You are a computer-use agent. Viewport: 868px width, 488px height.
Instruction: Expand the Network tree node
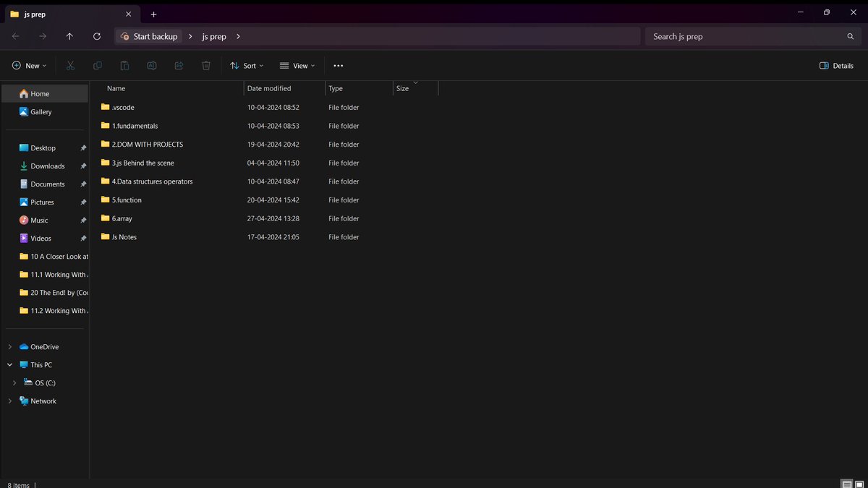(10, 401)
